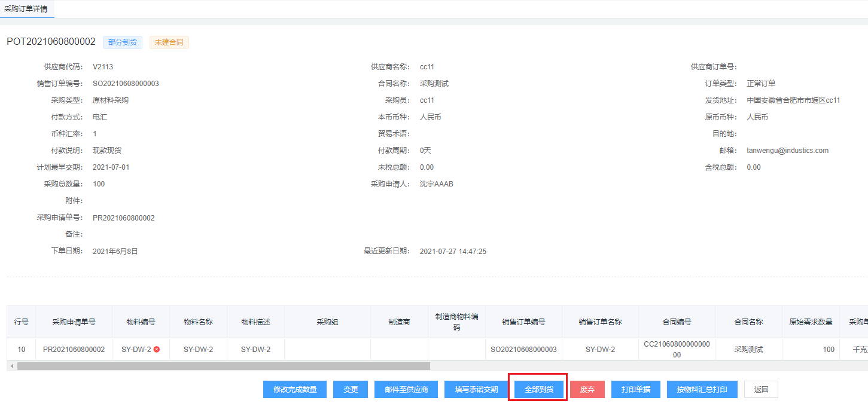Image resolution: width=868 pixels, height=404 pixels.
Task: Mark order as 全部到货
Action: click(538, 390)
